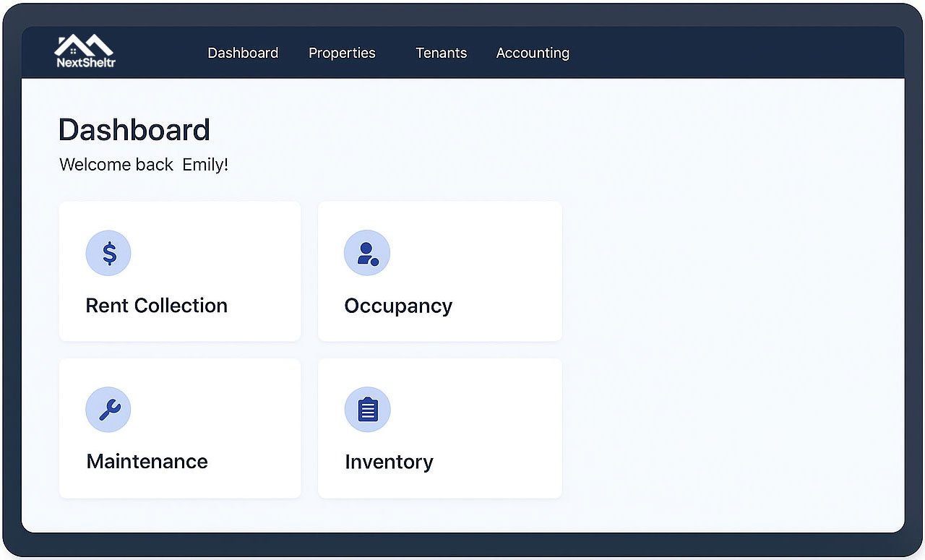Switch to the Accounting section
925x560 pixels.
click(x=533, y=53)
